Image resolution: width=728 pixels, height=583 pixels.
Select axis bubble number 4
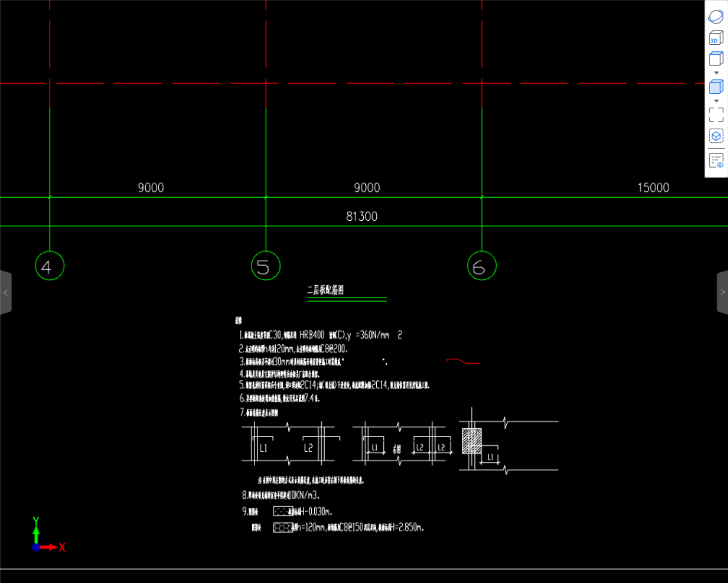(50, 266)
